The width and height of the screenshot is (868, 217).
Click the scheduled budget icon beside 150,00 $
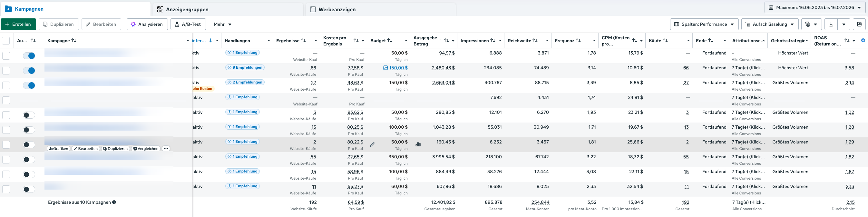pos(385,68)
